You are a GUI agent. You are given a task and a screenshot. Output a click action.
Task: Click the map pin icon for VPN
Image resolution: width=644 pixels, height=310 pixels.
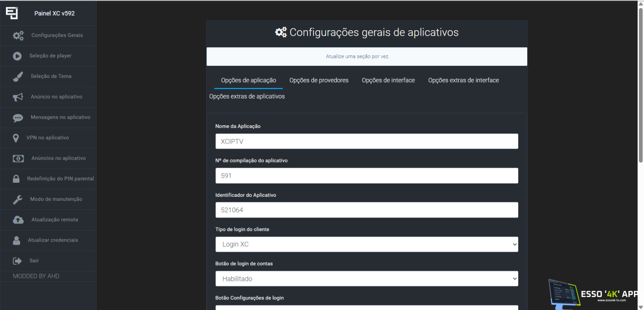[16, 138]
